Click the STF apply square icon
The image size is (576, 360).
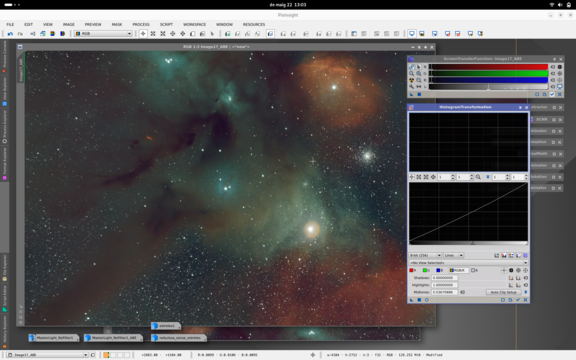click(x=419, y=94)
